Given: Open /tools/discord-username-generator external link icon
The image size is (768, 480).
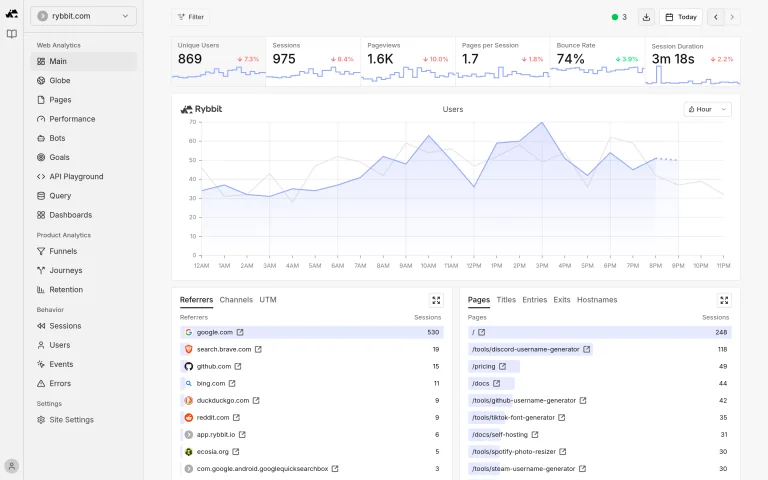Looking at the screenshot, I should point(586,349).
